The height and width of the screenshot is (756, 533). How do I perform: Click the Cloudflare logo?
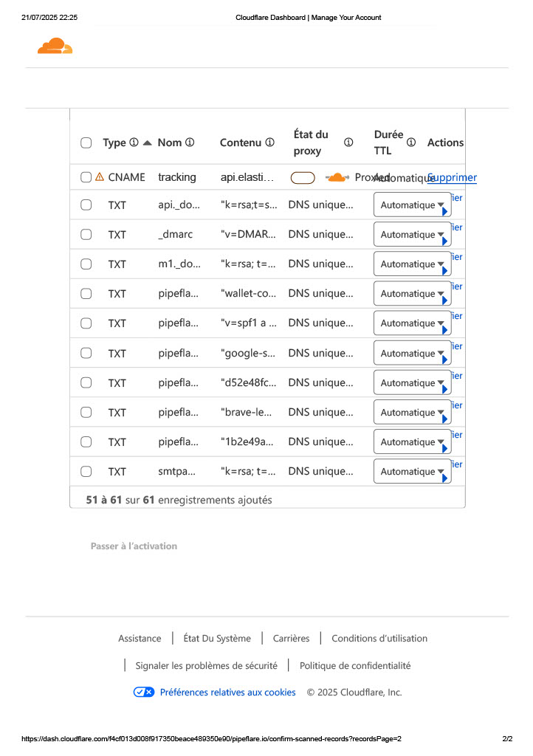tap(55, 47)
